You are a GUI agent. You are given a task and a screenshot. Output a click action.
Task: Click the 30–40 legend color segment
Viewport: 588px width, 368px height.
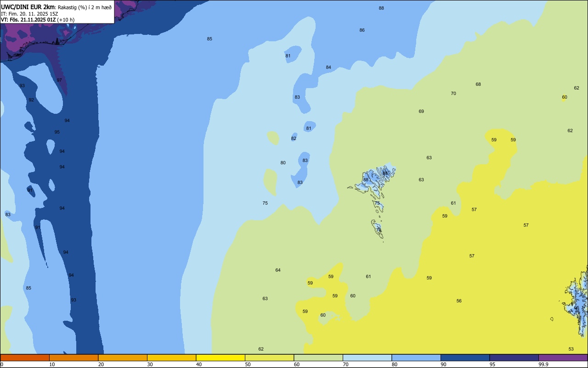171,357
